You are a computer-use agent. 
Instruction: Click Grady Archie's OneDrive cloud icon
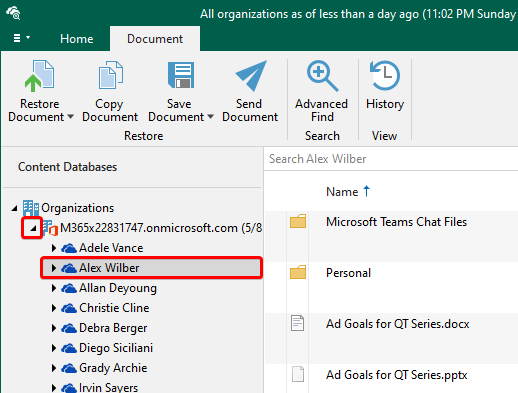coord(69,368)
